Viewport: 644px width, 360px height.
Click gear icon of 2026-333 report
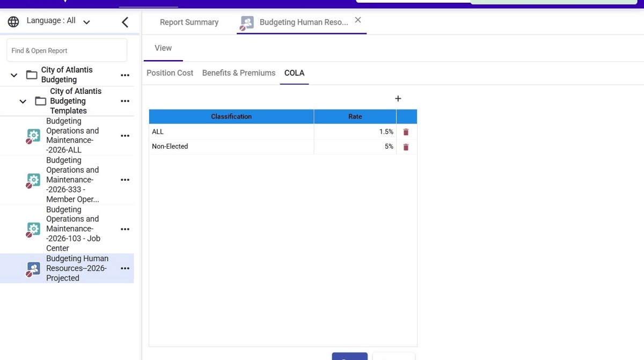pyautogui.click(x=33, y=180)
